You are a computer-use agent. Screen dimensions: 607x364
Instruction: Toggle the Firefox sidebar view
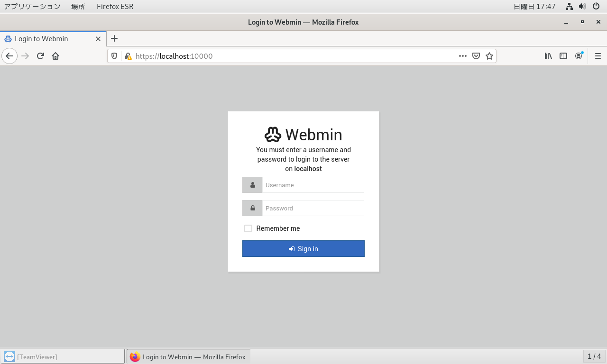(563, 56)
